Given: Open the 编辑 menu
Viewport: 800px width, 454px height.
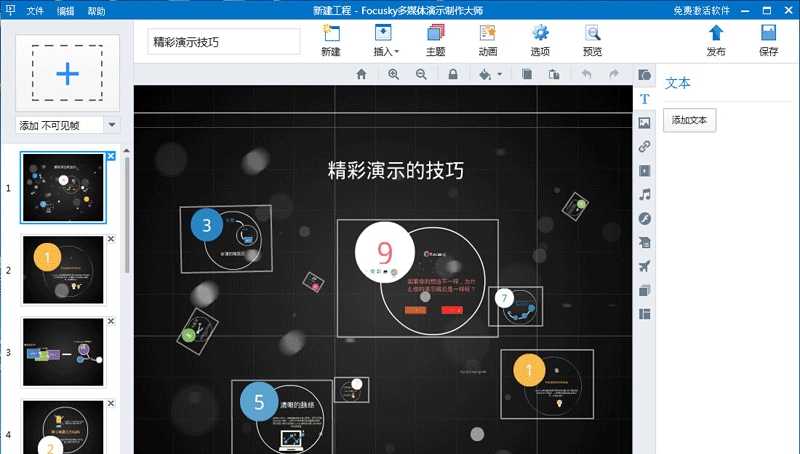Looking at the screenshot, I should tap(65, 11).
